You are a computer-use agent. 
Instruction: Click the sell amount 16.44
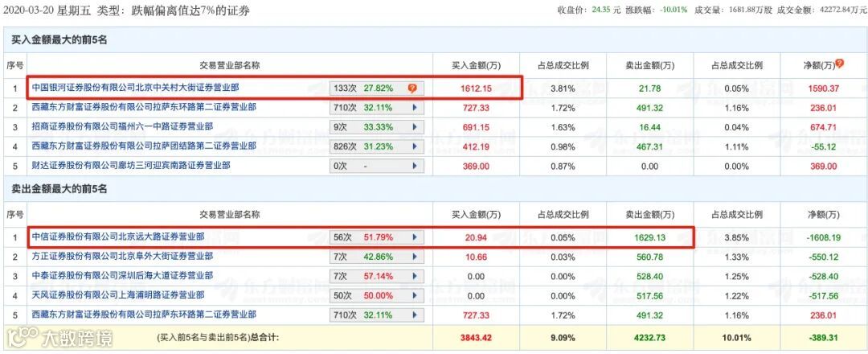click(650, 127)
